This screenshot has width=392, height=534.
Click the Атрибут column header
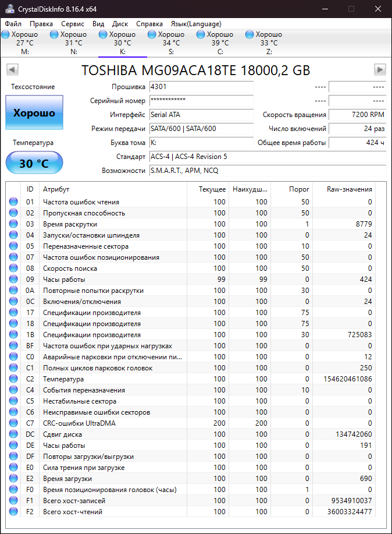(x=113, y=189)
